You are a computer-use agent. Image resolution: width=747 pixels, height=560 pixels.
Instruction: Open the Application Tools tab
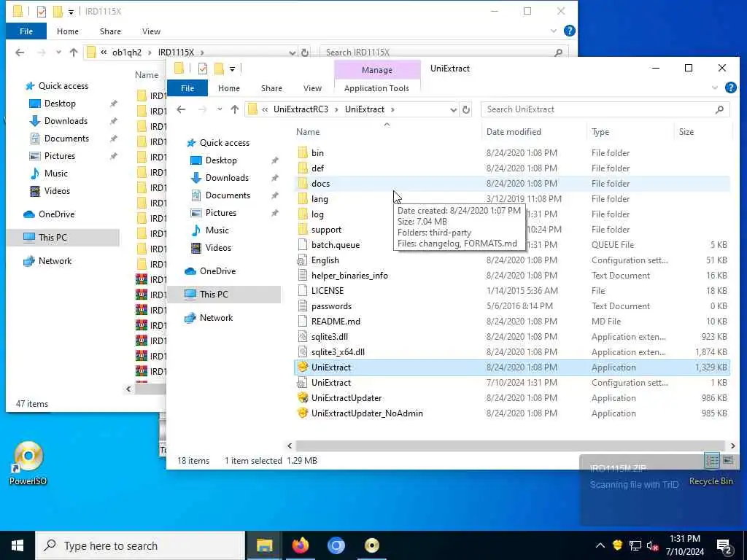376,88
